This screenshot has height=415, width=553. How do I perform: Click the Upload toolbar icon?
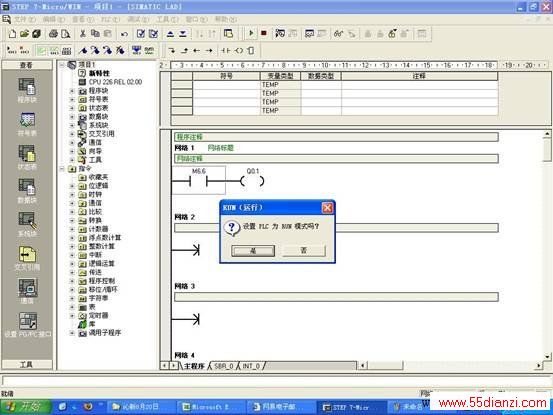click(170, 34)
